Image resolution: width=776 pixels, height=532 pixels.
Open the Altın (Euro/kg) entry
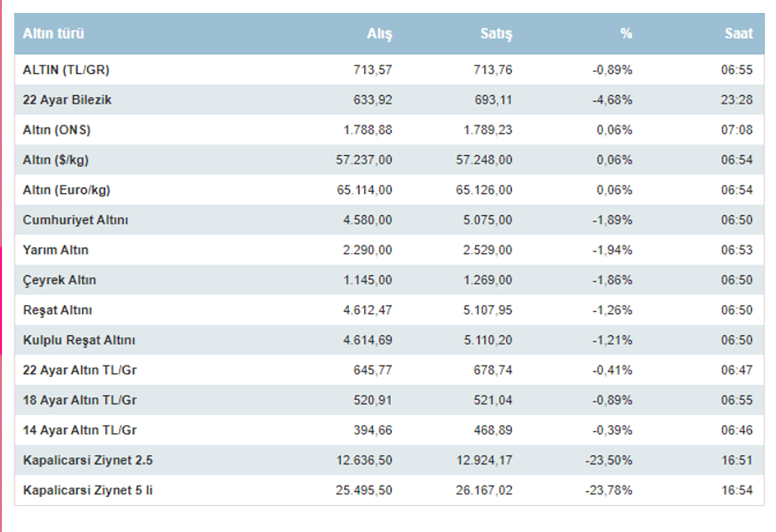tap(67, 190)
